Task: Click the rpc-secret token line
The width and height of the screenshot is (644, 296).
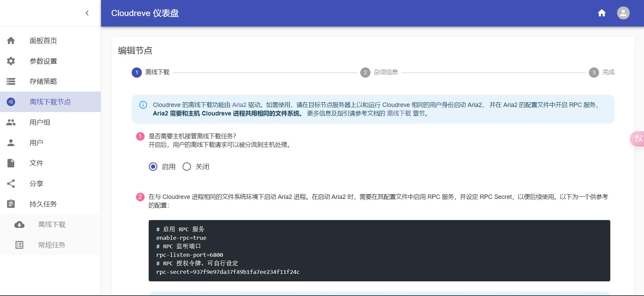Action: click(228, 272)
